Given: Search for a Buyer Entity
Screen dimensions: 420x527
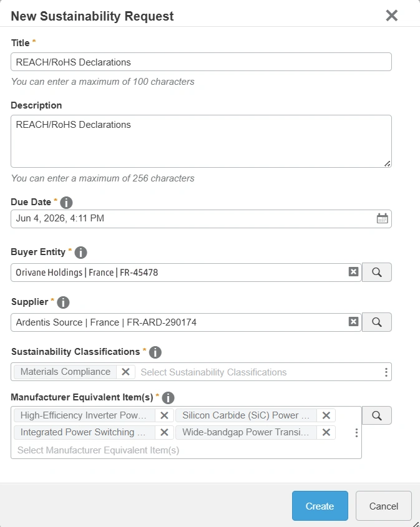Looking at the screenshot, I should pos(376,273).
